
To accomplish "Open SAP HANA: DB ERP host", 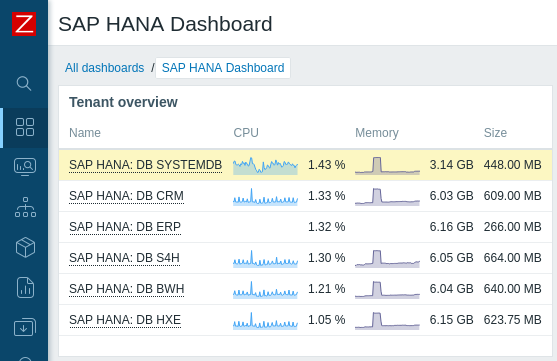I will (125, 227).
